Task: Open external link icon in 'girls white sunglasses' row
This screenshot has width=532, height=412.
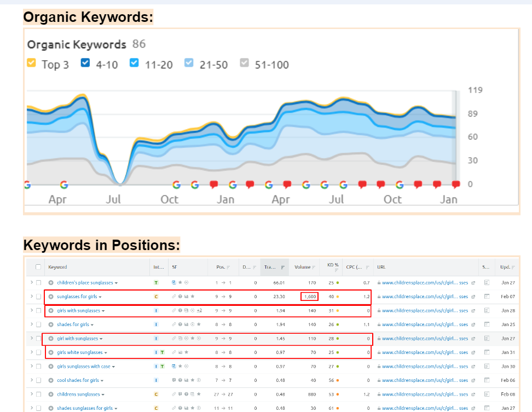Action: [x=473, y=352]
